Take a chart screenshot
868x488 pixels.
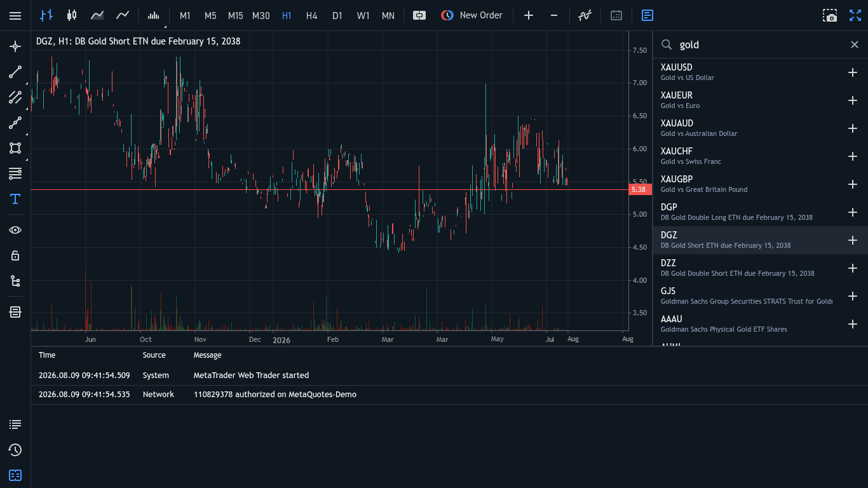[830, 15]
